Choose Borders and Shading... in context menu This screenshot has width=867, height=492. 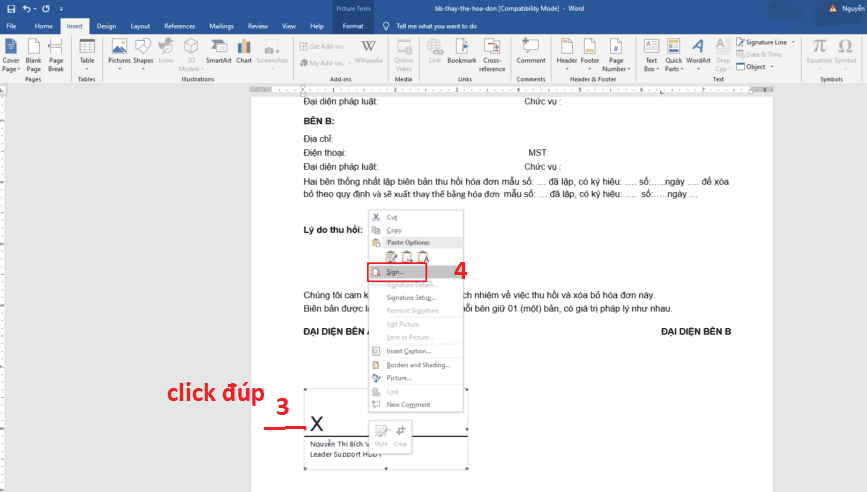tap(416, 365)
